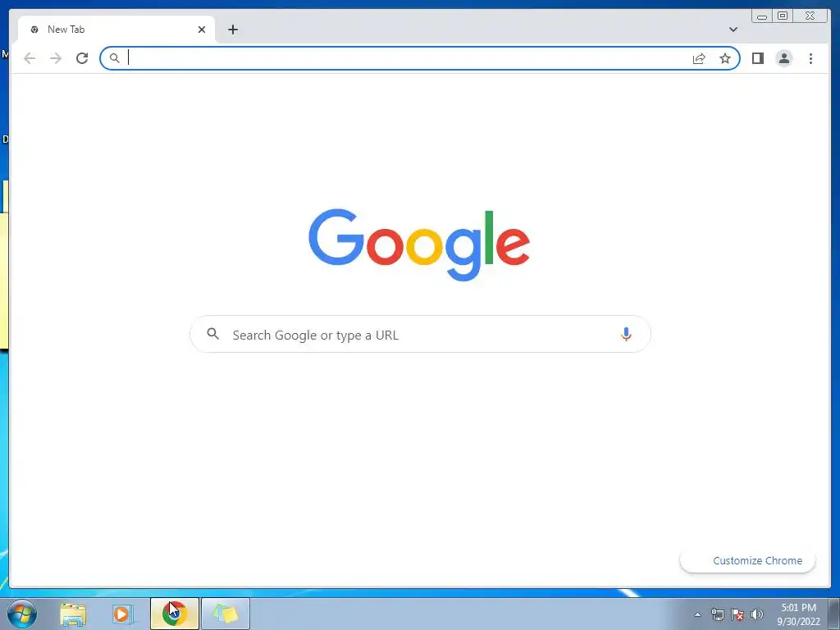Click the Google search box
840x630 pixels.
point(420,335)
